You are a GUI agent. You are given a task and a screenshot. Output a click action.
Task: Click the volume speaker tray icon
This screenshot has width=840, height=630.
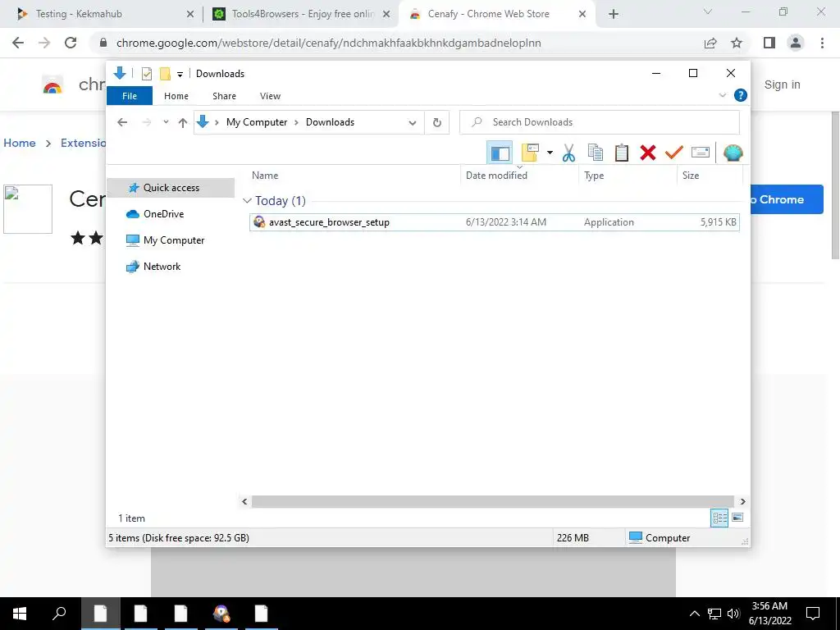click(733, 614)
